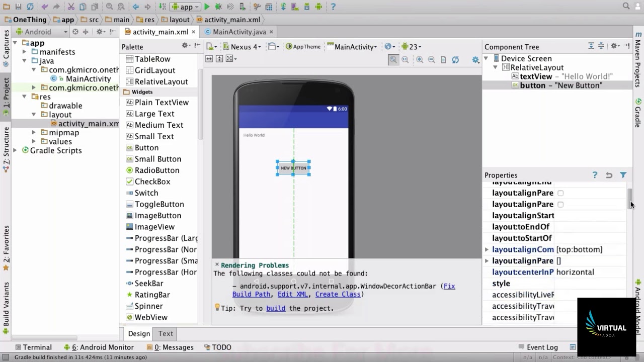
Task: Click the Properties panel filter funnel icon
Action: [623, 175]
